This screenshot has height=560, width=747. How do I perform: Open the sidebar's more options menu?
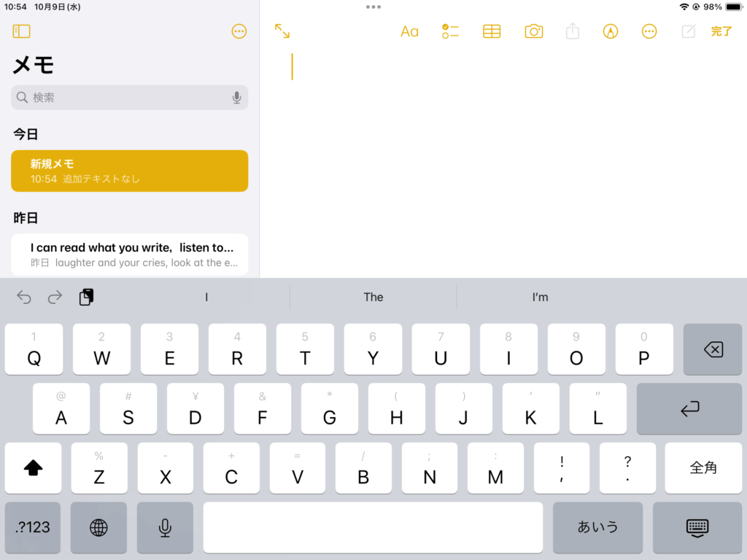pos(239,31)
